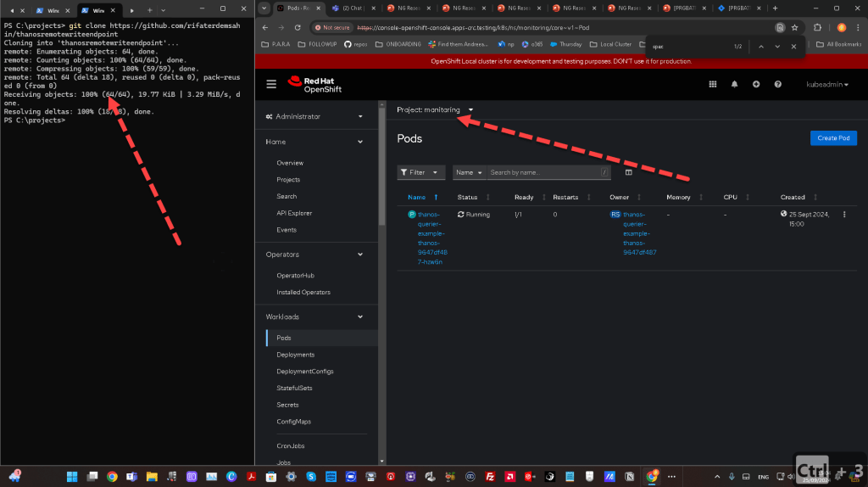This screenshot has width=868, height=487.
Task: Bookmark this page with the star icon
Action: [794, 27]
